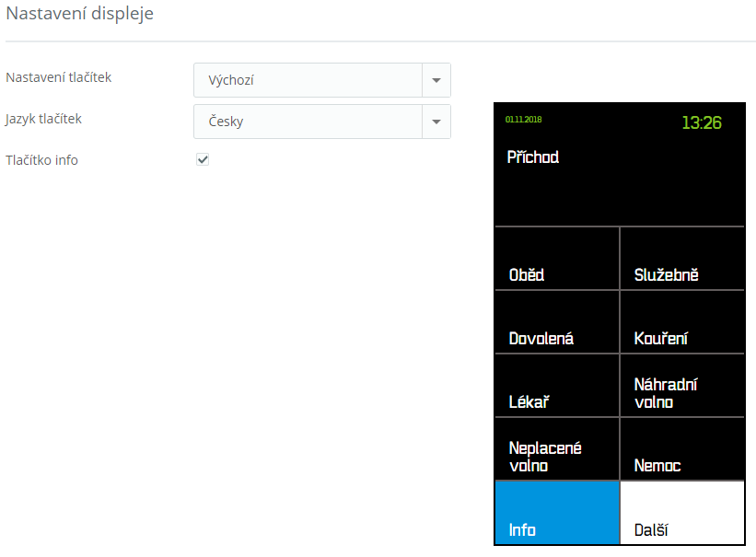The image size is (756, 557).
Task: Tap the Kouření button
Action: (681, 322)
